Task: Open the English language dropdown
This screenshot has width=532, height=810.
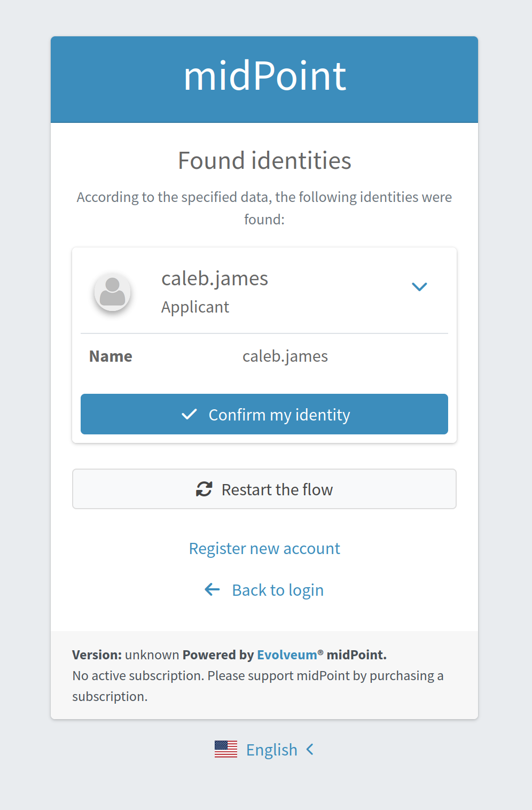Action: 272,750
